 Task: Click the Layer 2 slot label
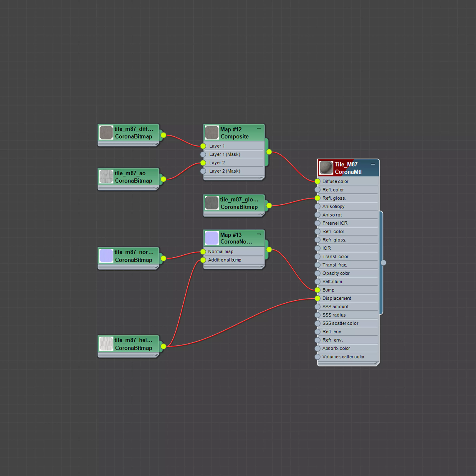[x=217, y=163]
